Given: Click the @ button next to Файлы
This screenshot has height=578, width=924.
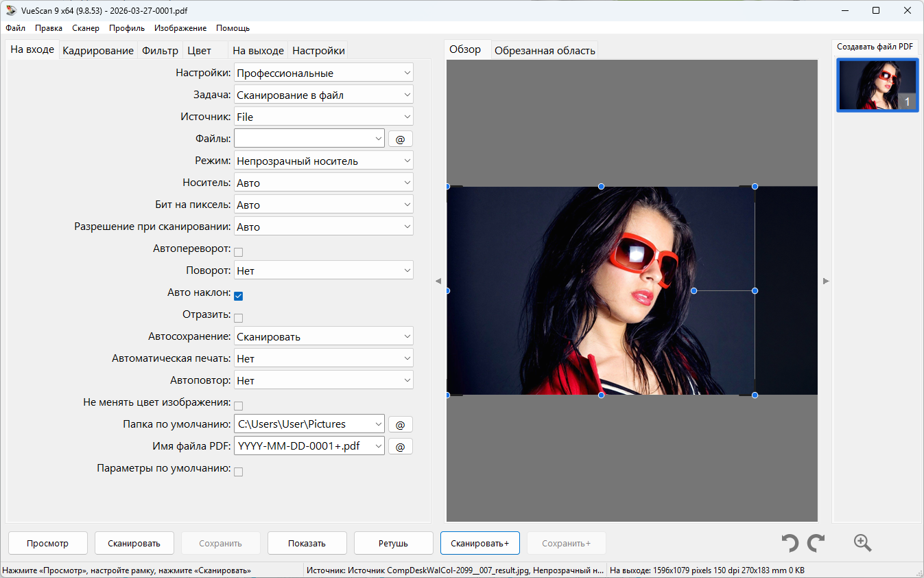Looking at the screenshot, I should [x=401, y=139].
